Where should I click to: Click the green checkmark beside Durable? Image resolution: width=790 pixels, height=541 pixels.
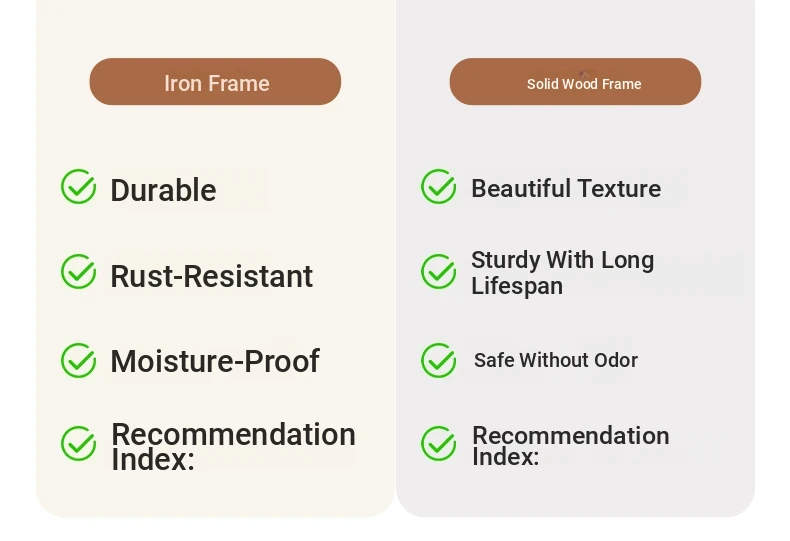pyautogui.click(x=79, y=186)
